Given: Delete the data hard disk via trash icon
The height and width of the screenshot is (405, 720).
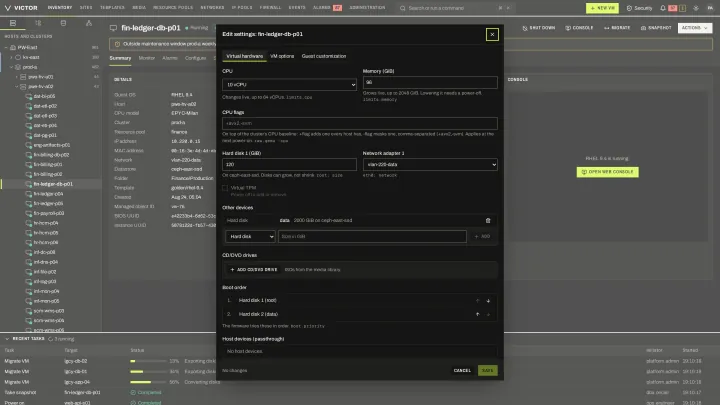Looking at the screenshot, I should [x=488, y=220].
